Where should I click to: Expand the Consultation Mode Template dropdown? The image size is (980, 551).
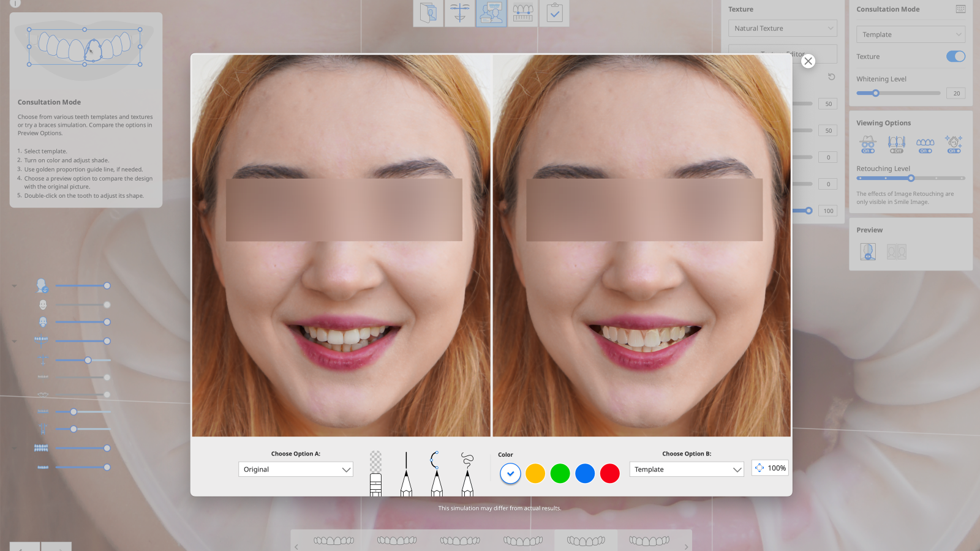coord(911,34)
